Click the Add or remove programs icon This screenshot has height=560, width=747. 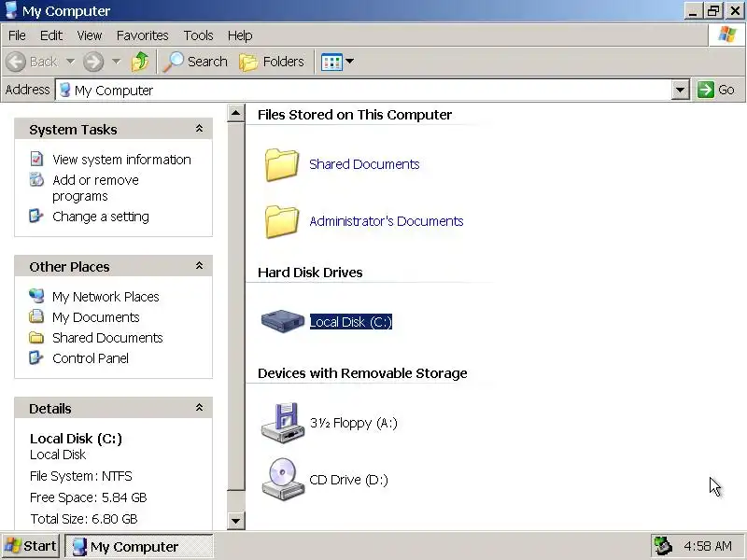[36, 179]
